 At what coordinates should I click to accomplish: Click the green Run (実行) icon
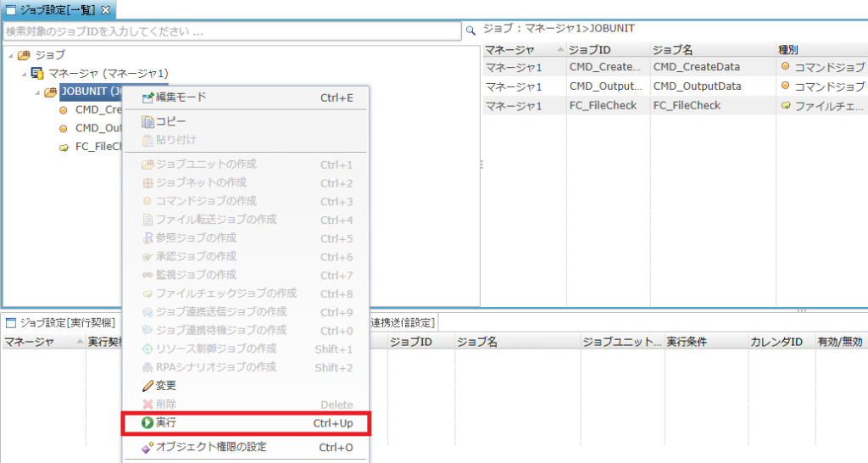pyautogui.click(x=147, y=422)
